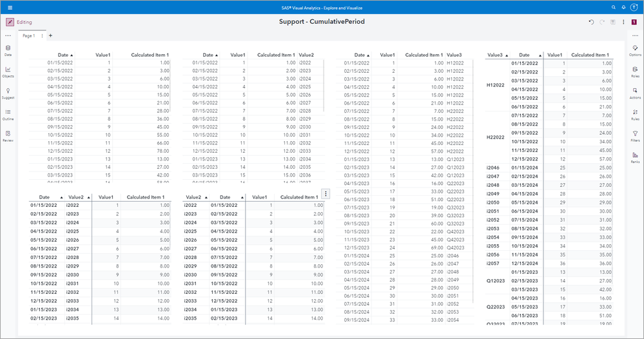Viewport: 644px width, 339px height.
Task: Toggle the Editing pencil mode button
Action: tap(10, 22)
